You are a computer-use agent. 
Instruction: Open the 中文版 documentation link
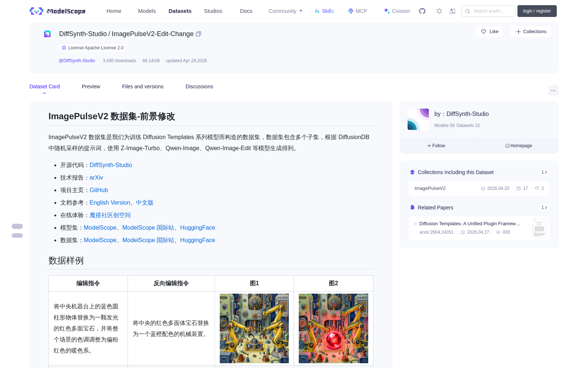[145, 203]
